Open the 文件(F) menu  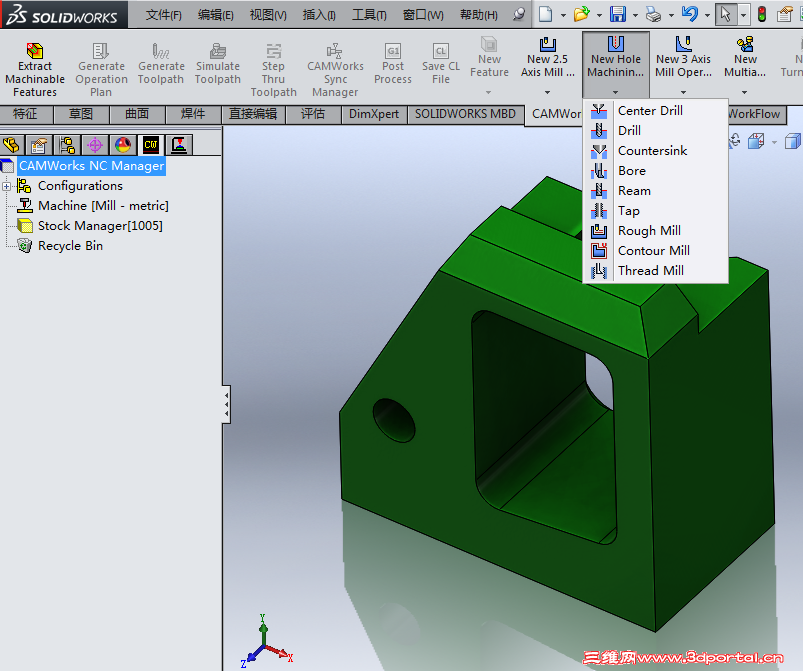click(x=163, y=15)
